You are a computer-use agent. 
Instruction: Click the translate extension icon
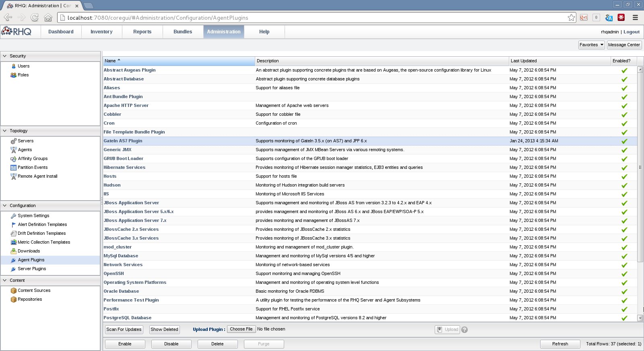[609, 17]
